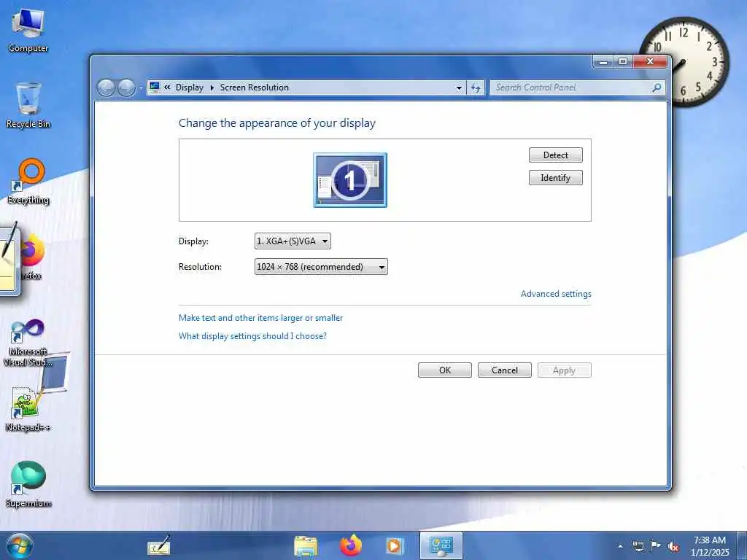Expand the breadcrumb chevron before Display
The image size is (747, 560).
167,87
